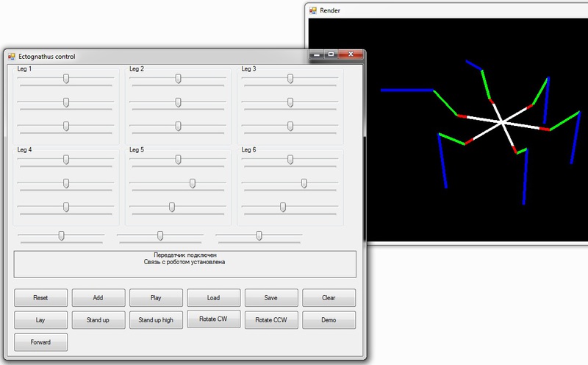Click the Rotate CCW button
Viewport: 588px width, 365px height.
click(271, 320)
